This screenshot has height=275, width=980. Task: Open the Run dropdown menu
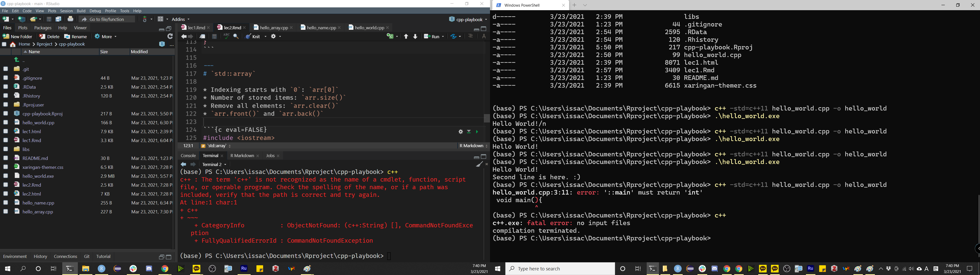[443, 36]
